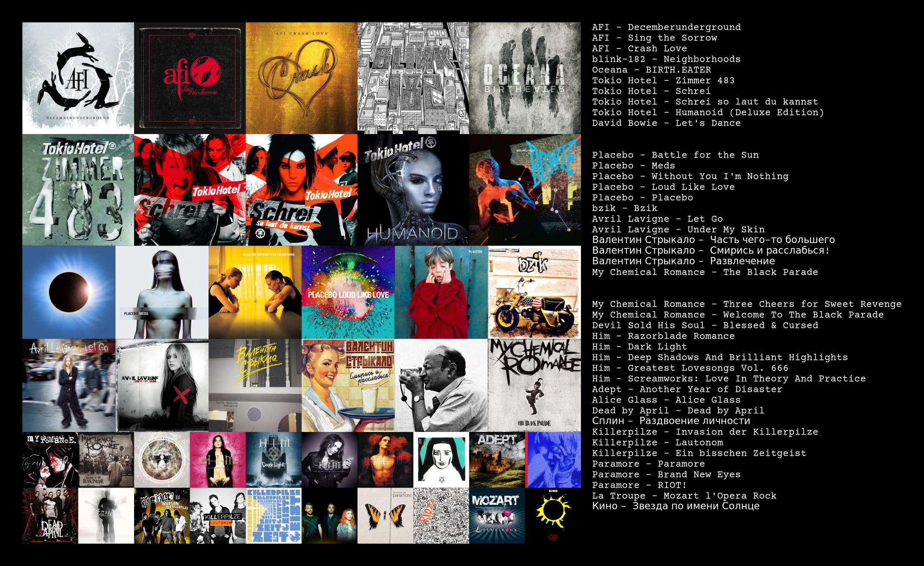Click the Paramore RIOT! scribble cover
924x566 pixels.
441,515
